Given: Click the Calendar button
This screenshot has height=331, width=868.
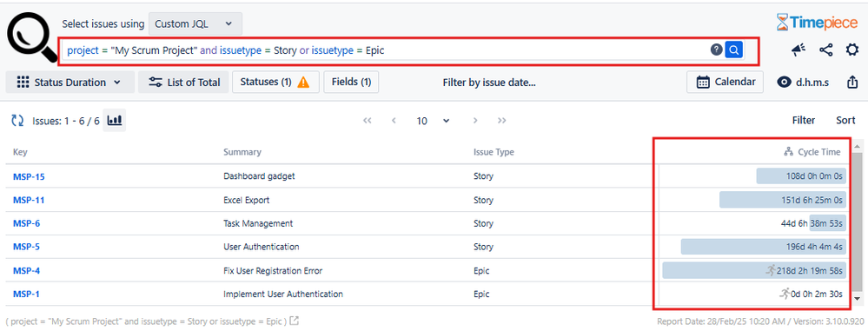Looking at the screenshot, I should click(726, 82).
